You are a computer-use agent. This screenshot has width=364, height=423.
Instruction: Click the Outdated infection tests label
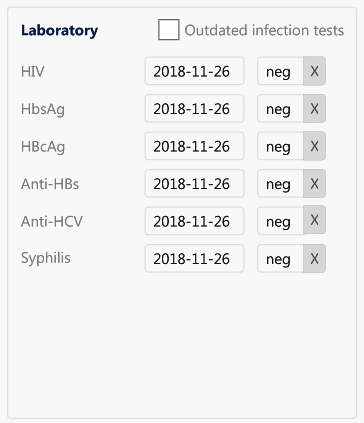(x=264, y=30)
